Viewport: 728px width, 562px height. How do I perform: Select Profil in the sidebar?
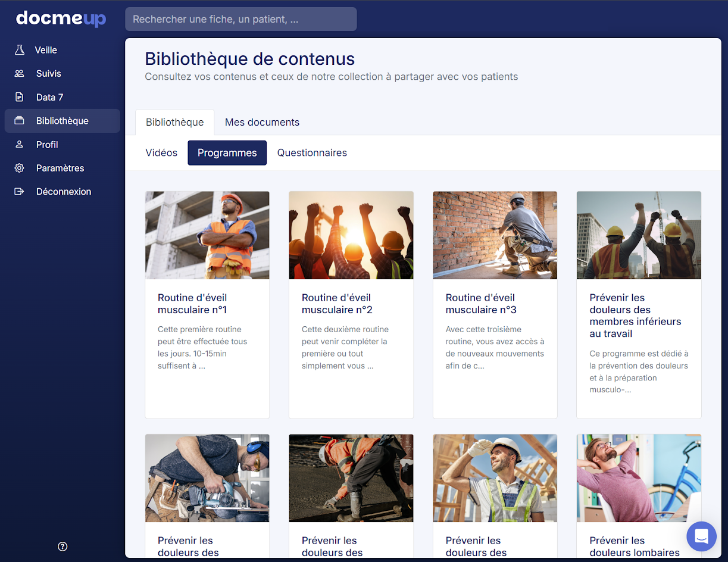coord(63,145)
